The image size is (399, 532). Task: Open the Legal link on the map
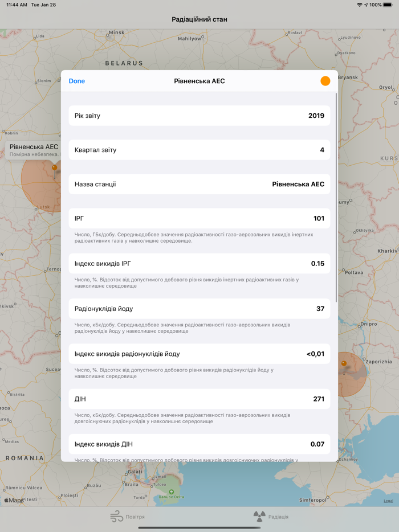pyautogui.click(x=389, y=501)
